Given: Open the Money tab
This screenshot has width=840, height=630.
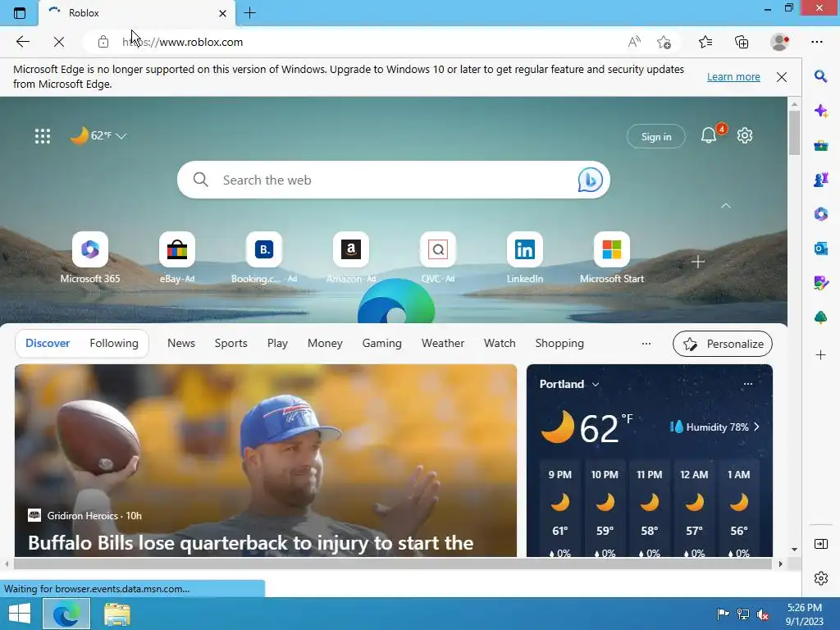Looking at the screenshot, I should [x=325, y=344].
